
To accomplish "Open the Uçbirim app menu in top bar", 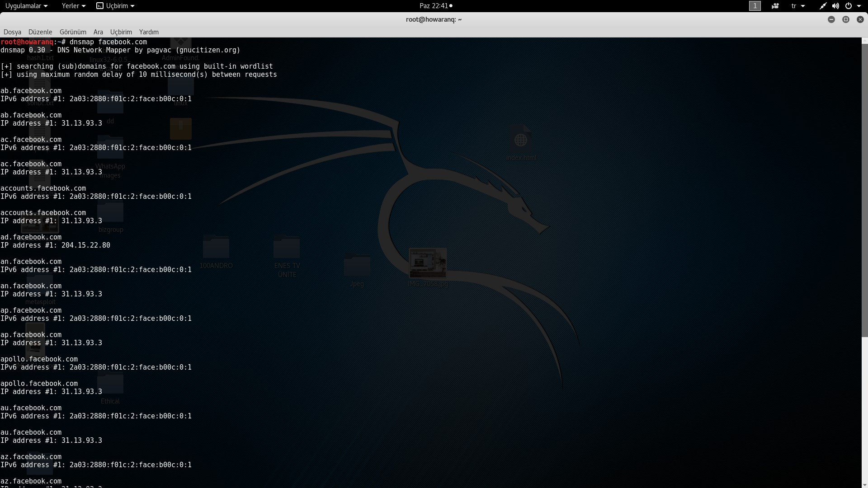I will (115, 6).
